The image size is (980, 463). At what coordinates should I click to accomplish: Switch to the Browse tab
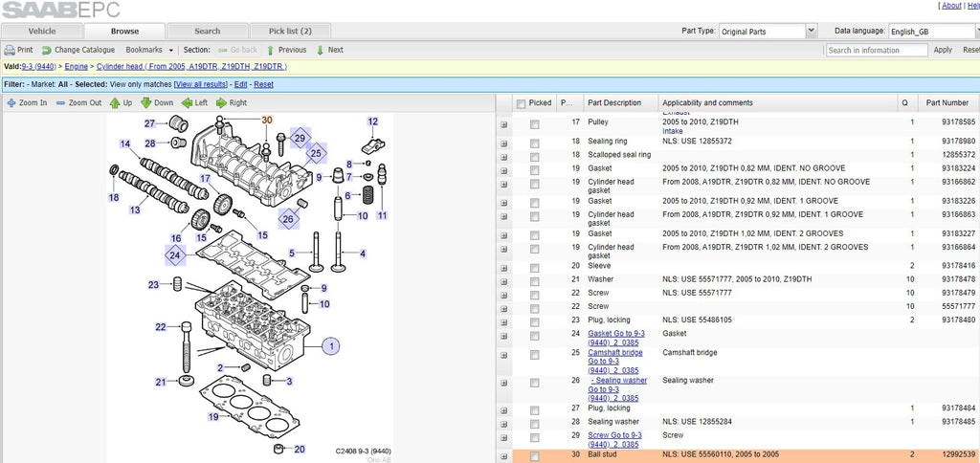(125, 32)
